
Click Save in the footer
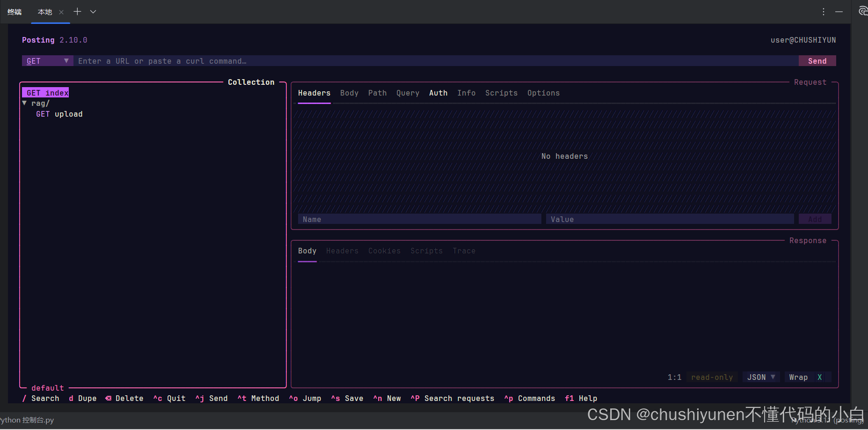point(347,399)
